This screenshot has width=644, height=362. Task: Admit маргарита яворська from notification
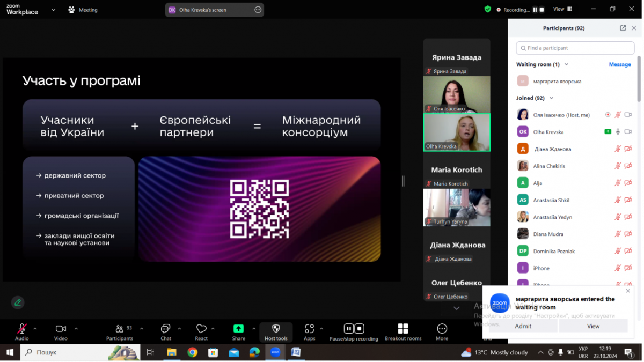pyautogui.click(x=523, y=326)
